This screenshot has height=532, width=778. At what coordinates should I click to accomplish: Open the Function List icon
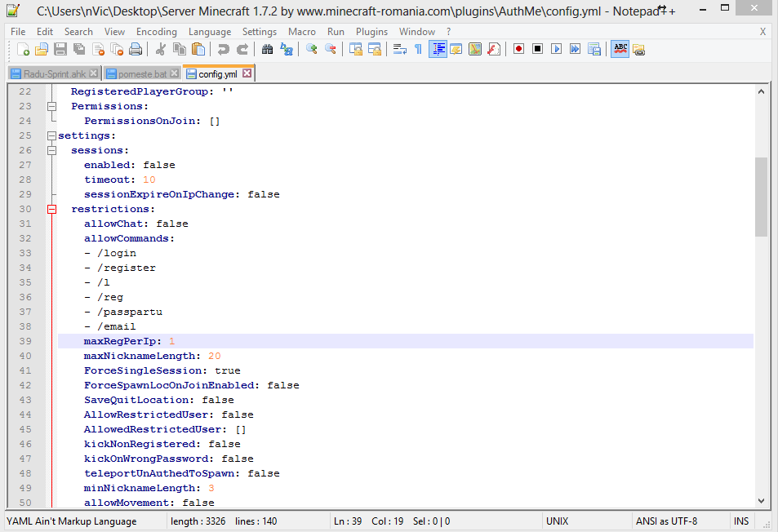point(494,49)
